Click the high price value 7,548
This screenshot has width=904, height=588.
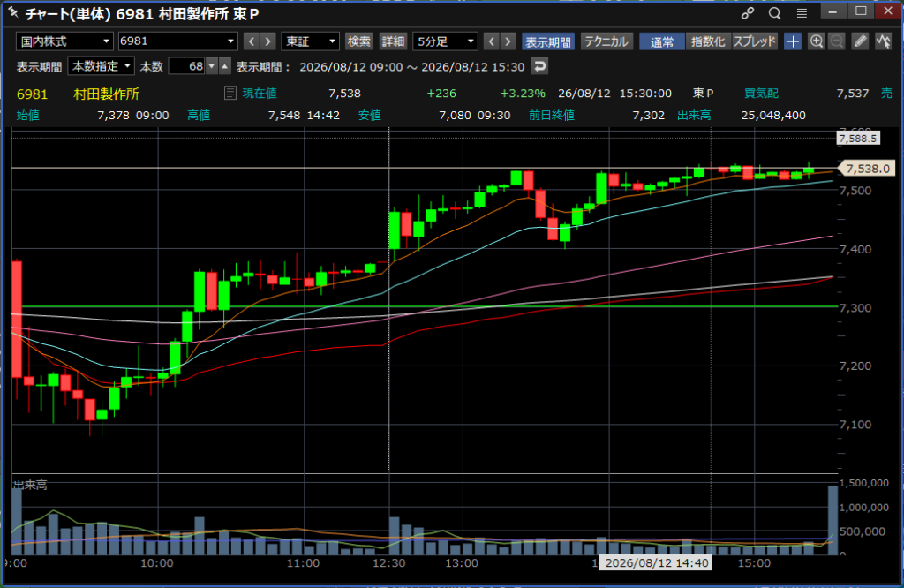pos(284,116)
